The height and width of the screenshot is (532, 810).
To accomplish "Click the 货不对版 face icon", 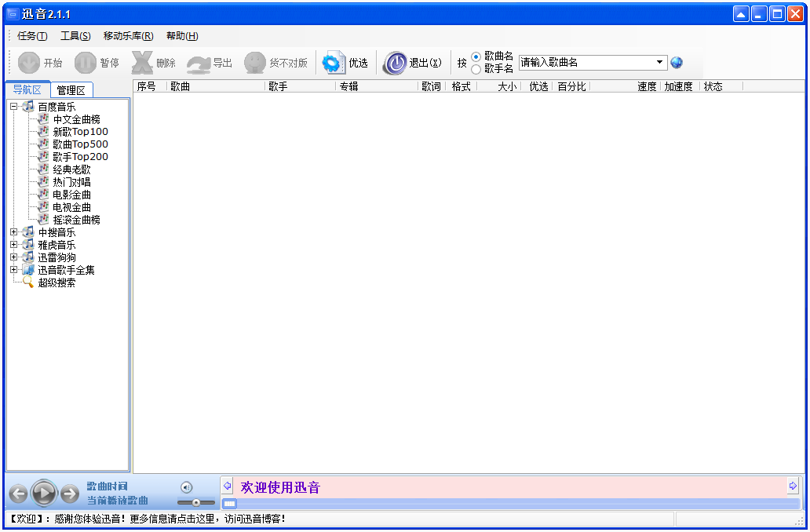I will [255, 63].
